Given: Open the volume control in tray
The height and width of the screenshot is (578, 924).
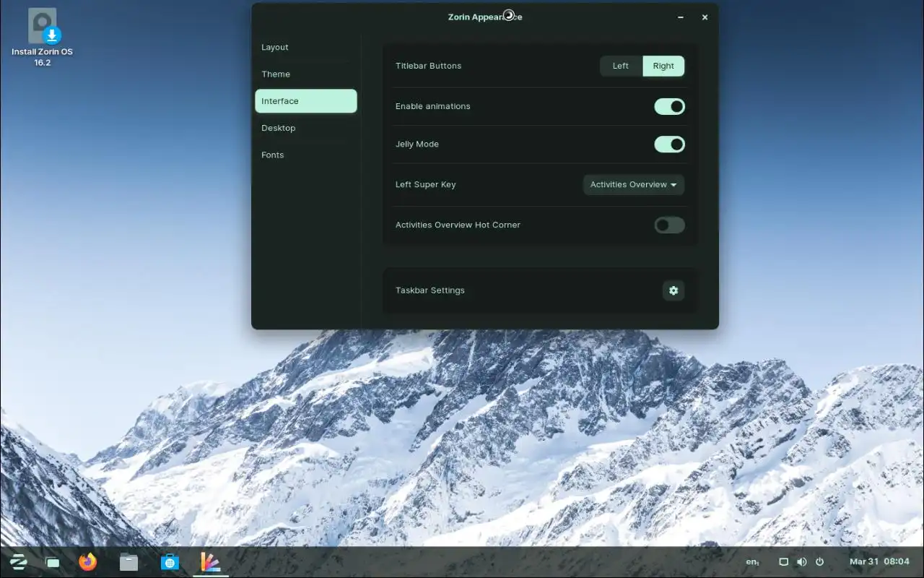Looking at the screenshot, I should click(x=801, y=561).
